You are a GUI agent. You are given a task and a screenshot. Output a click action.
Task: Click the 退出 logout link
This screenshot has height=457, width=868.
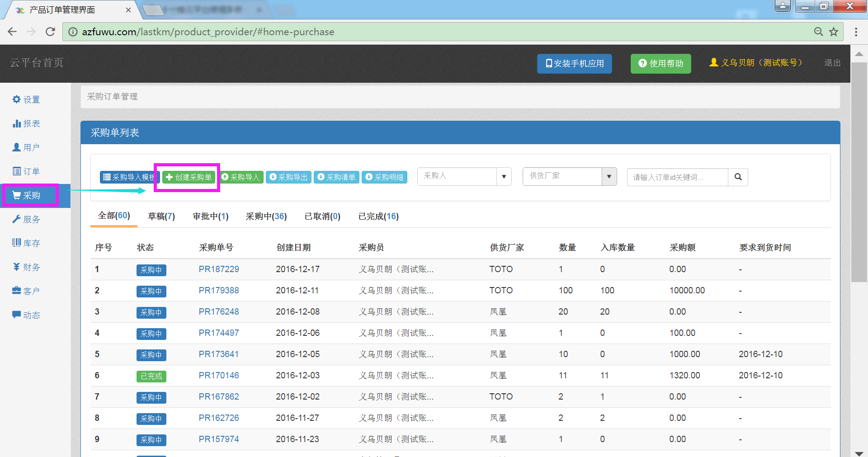[x=832, y=63]
